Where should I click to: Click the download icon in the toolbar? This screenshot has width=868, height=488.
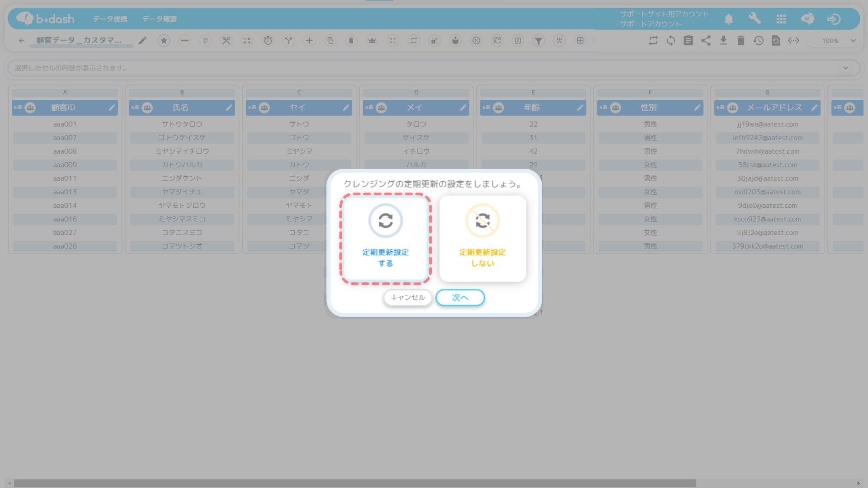pos(723,41)
